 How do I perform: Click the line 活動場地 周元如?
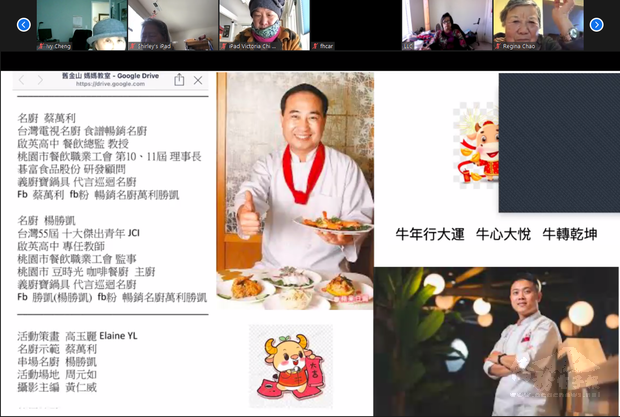click(x=57, y=374)
